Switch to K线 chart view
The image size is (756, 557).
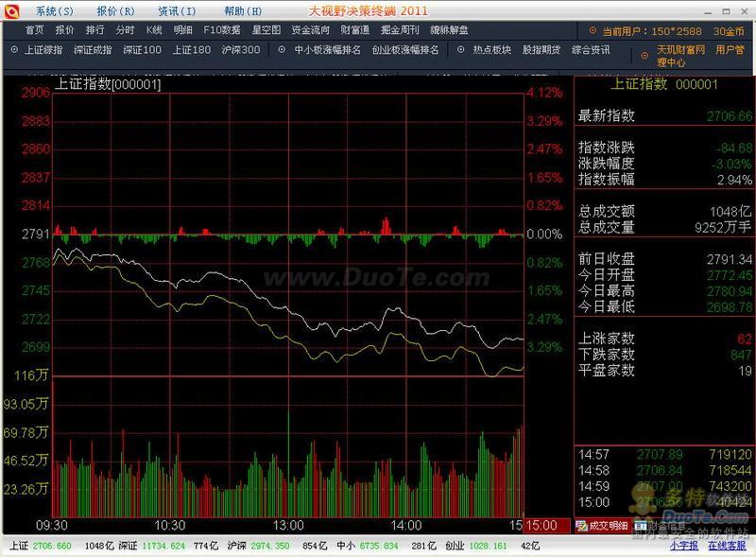tap(154, 30)
